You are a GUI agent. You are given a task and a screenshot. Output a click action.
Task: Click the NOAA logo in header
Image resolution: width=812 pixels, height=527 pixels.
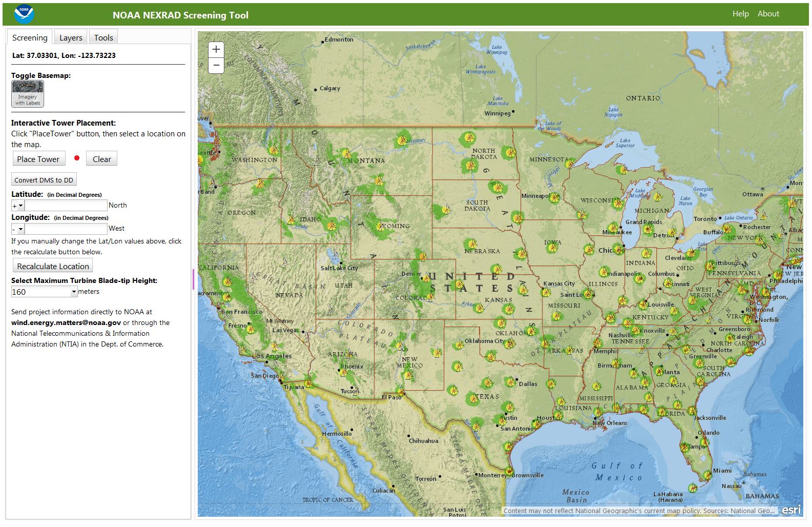tap(25, 14)
